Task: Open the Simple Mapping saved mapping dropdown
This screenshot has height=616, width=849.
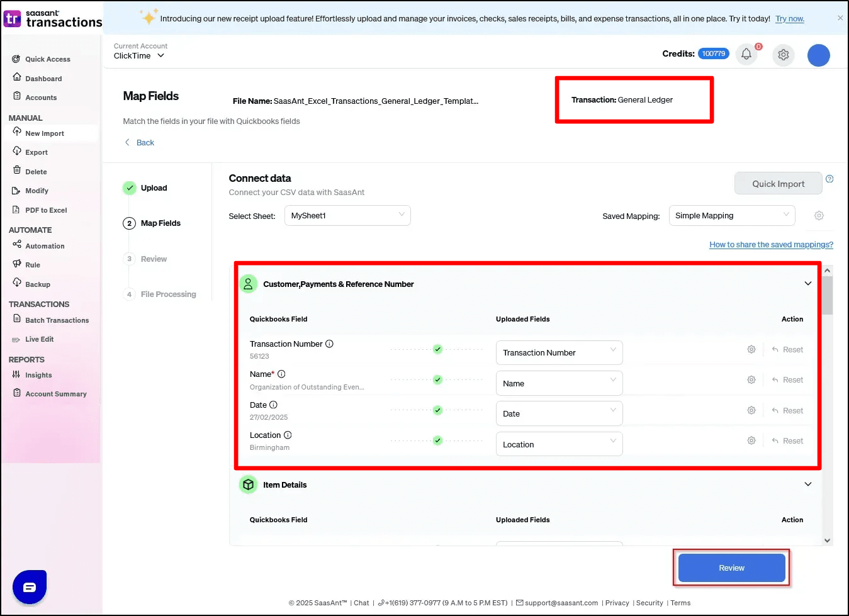Action: click(x=732, y=215)
